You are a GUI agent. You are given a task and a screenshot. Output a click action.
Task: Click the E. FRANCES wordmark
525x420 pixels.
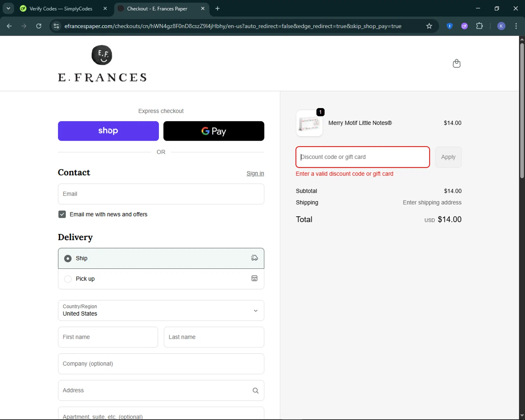point(102,77)
